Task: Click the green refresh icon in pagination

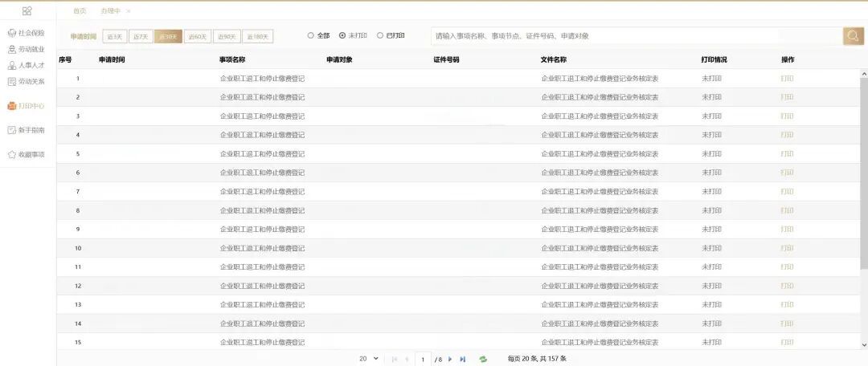Action: point(483,359)
